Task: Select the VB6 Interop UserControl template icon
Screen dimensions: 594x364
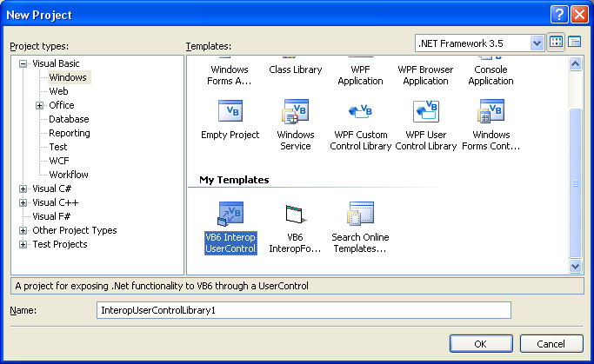Action: point(230,214)
